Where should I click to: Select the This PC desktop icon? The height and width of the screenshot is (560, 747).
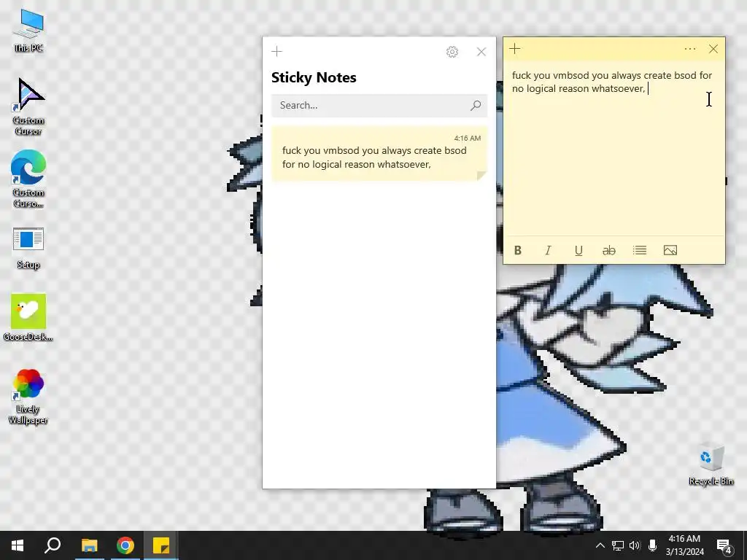28,31
